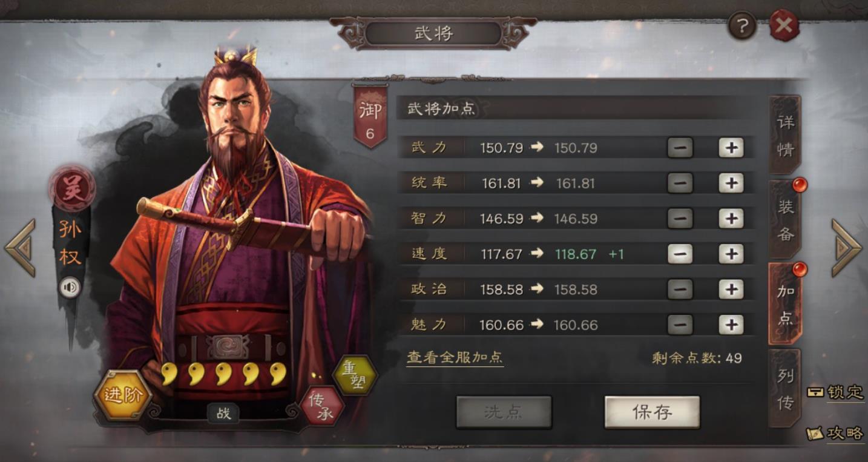Go to previous general with left arrow

click(20, 248)
